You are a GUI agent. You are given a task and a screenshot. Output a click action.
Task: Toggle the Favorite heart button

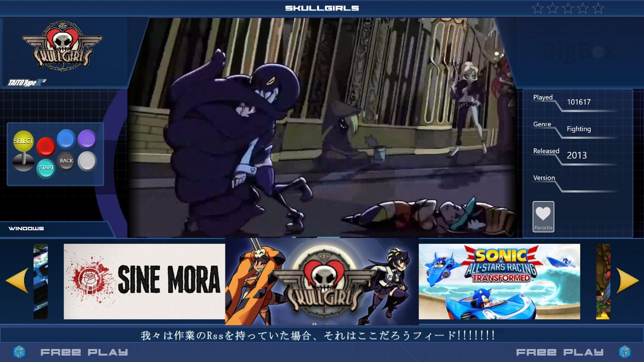[543, 217]
